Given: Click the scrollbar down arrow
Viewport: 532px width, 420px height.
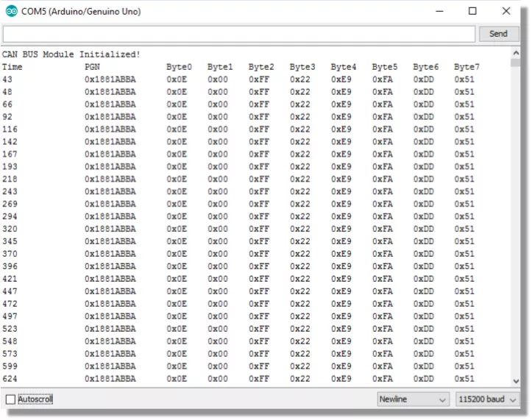Looking at the screenshot, I should (516, 381).
